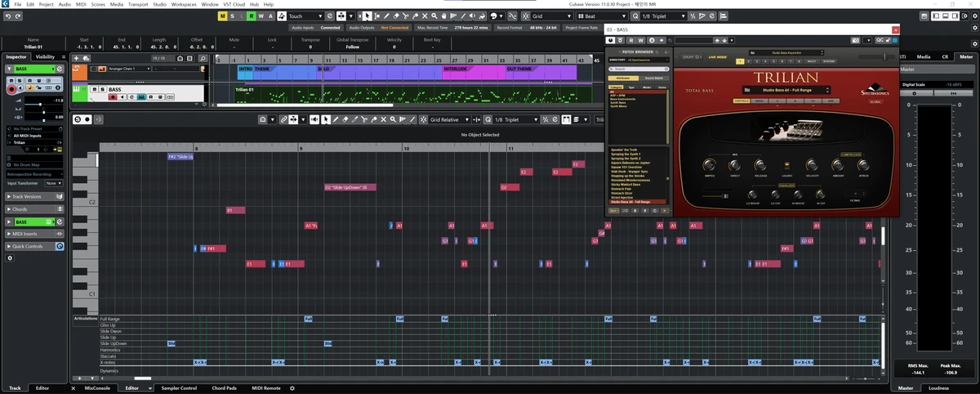Image resolution: width=980 pixels, height=394 pixels.
Task: Switch to the Chord Pads tab
Action: (224, 388)
